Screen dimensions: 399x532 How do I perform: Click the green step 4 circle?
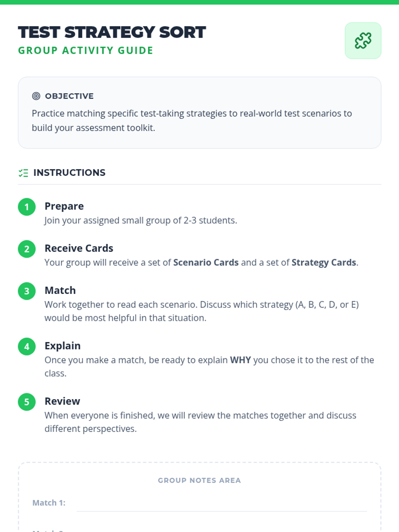27,346
